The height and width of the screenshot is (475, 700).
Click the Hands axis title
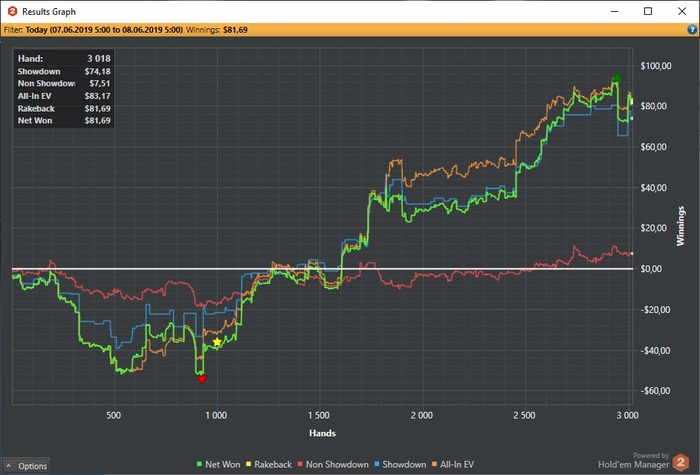(322, 433)
